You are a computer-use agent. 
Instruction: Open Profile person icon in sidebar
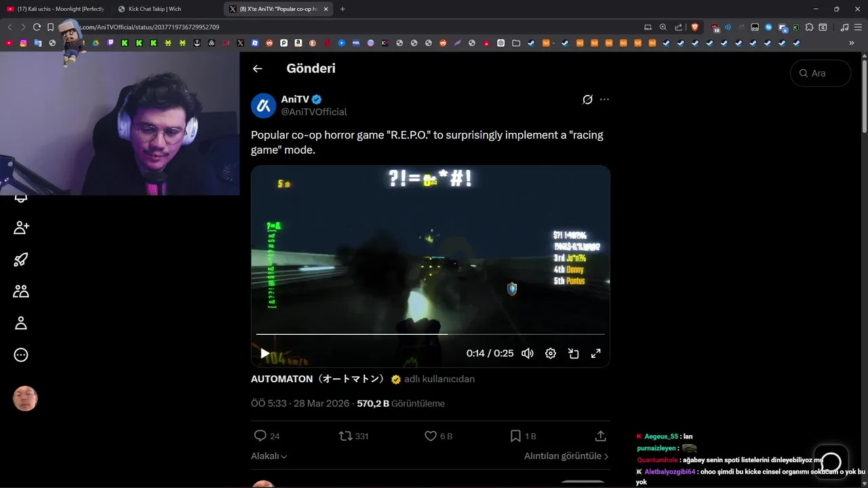coord(21,323)
